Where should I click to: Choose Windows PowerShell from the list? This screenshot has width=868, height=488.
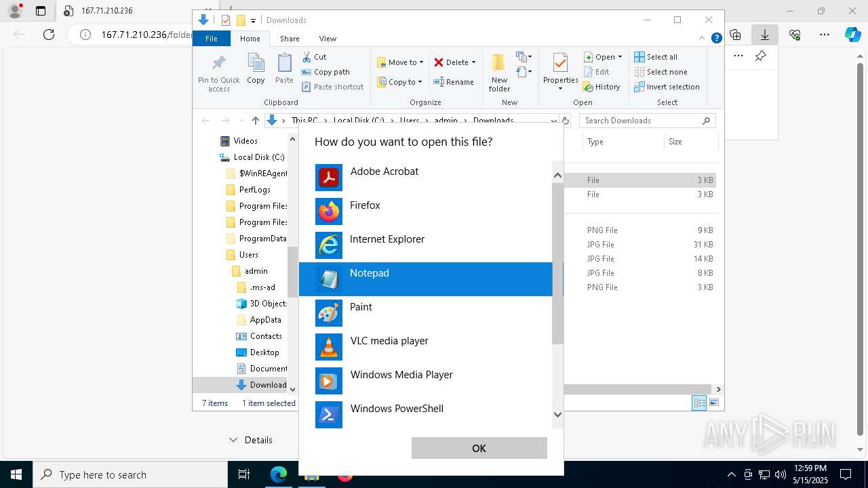(x=425, y=415)
